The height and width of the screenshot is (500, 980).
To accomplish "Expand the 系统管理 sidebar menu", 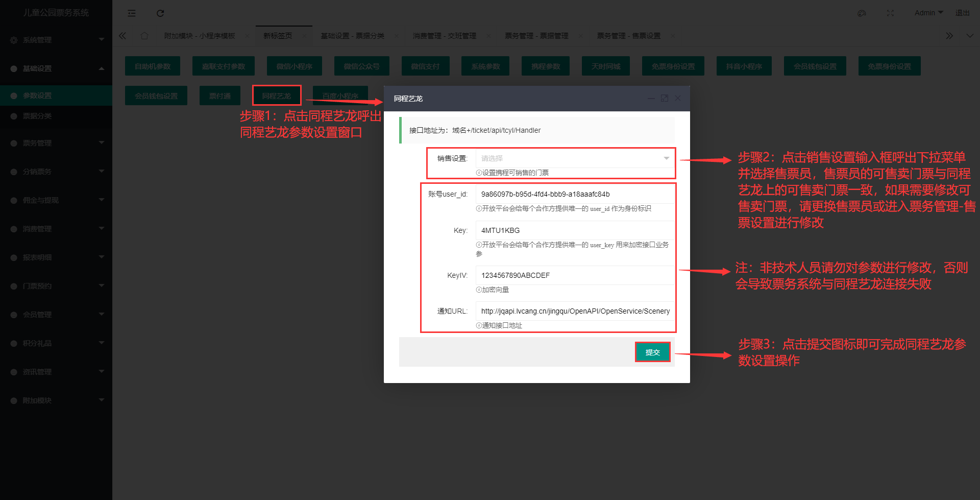I will pos(56,40).
